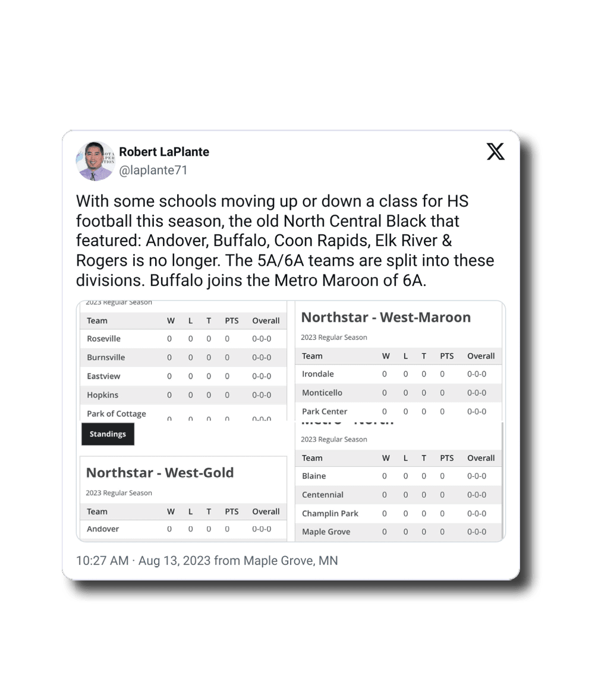Click the Champlin Park team name
Viewport: 592px width, 700px height.
[330, 513]
